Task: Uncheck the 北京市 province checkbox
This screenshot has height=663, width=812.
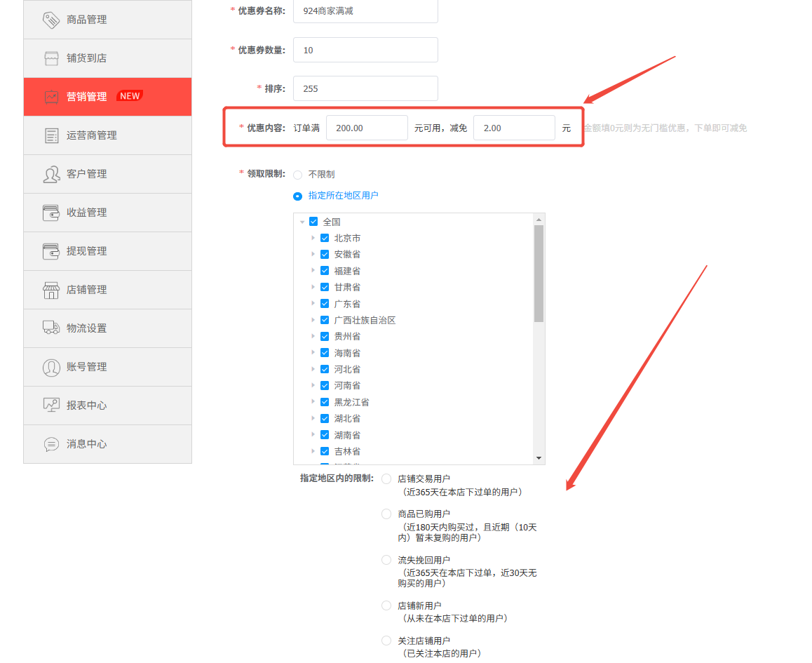Action: click(325, 237)
